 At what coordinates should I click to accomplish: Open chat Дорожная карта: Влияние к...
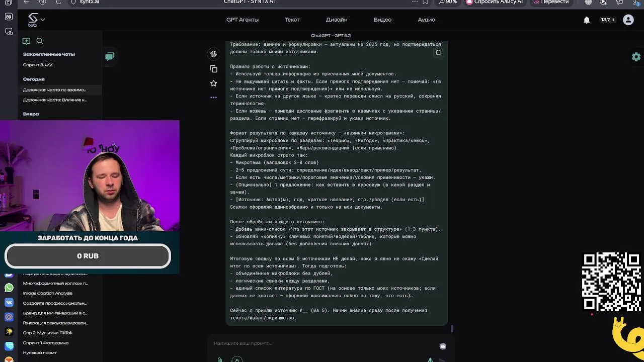coord(55,100)
